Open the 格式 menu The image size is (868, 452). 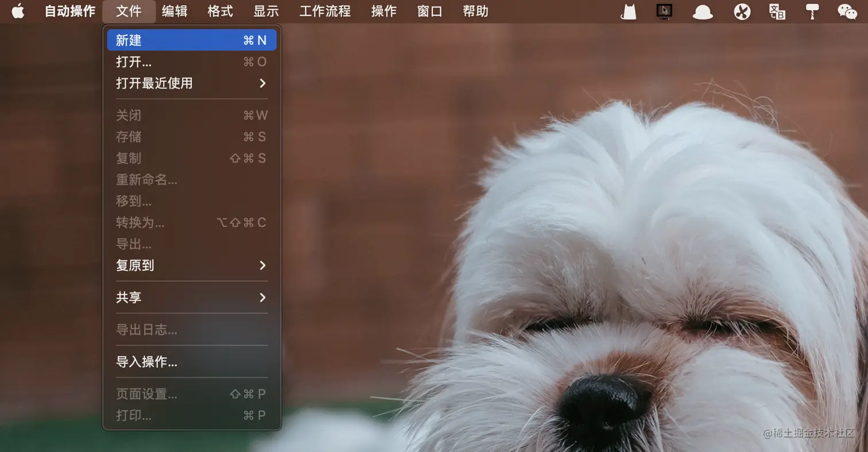(x=220, y=11)
